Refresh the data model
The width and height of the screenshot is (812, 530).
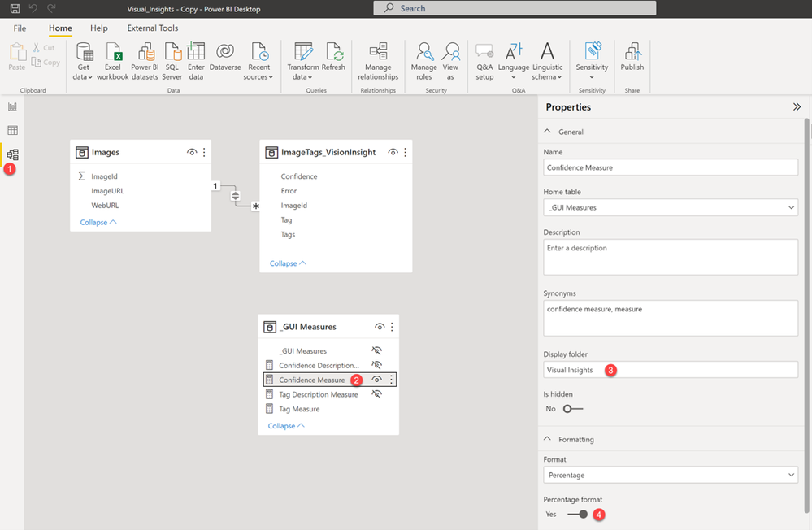pyautogui.click(x=333, y=57)
